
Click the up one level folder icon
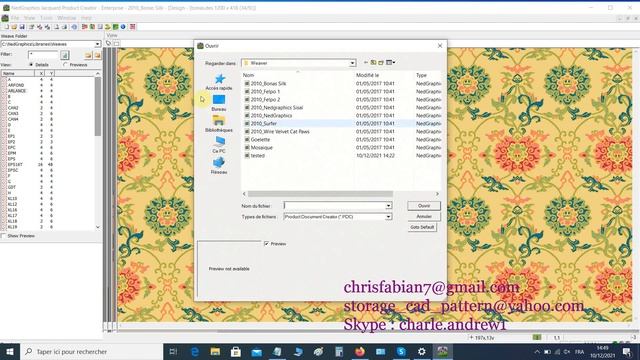point(373,62)
